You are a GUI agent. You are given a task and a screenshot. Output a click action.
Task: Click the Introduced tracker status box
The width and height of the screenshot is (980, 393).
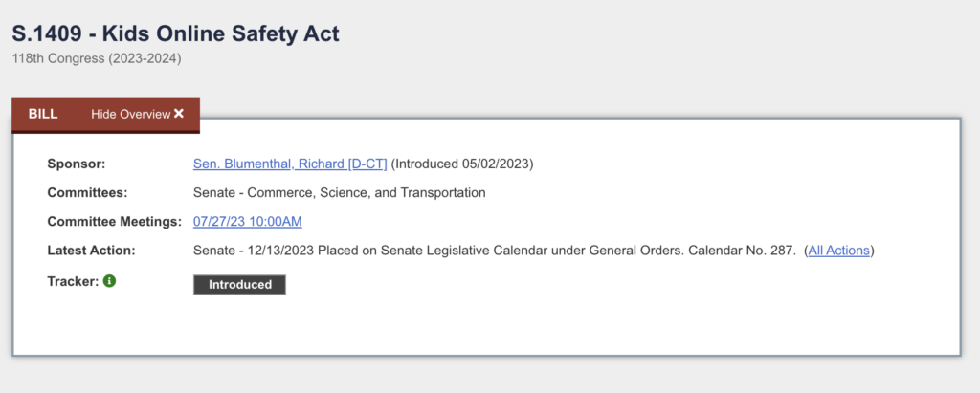click(x=239, y=285)
